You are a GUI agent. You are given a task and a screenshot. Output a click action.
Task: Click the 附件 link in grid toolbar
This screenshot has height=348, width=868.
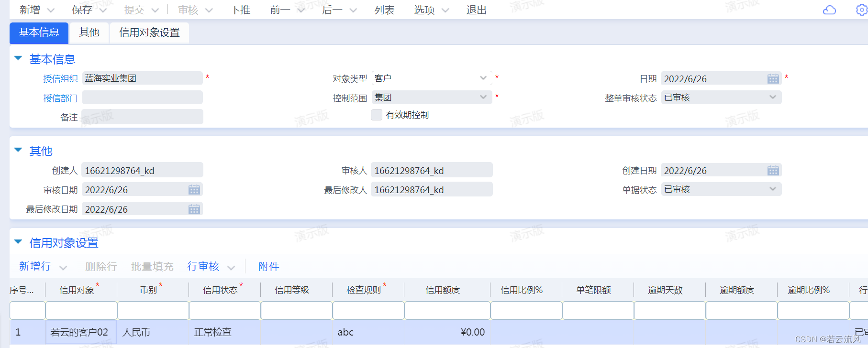pos(268,266)
